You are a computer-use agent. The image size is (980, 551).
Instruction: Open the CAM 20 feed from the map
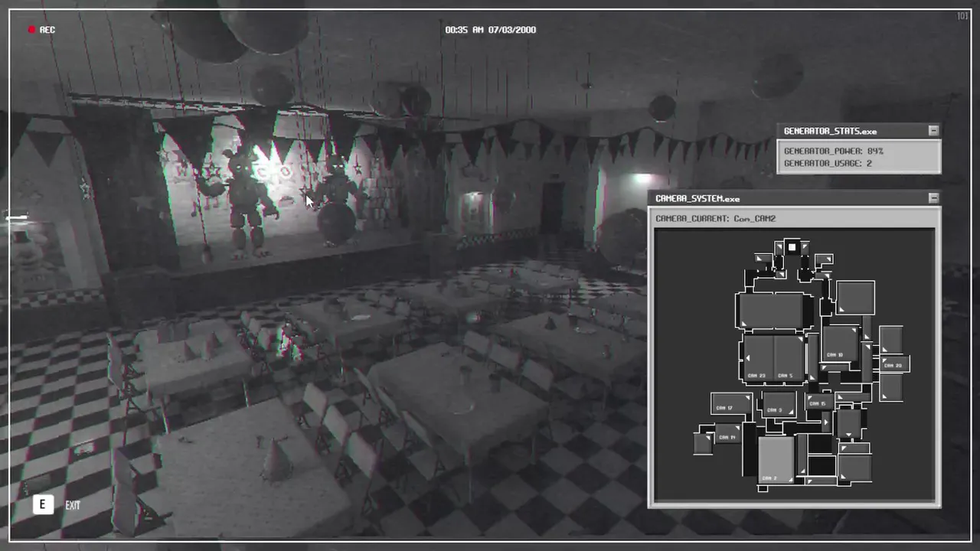coord(895,364)
